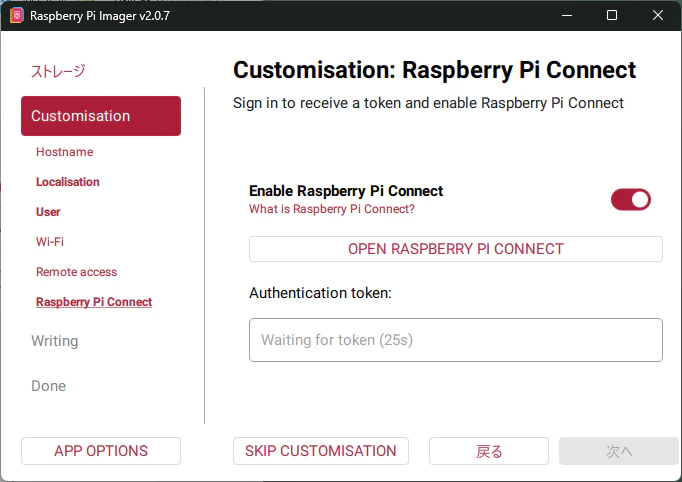
Task: Focus the Authentication token input field
Action: pyautogui.click(x=456, y=340)
